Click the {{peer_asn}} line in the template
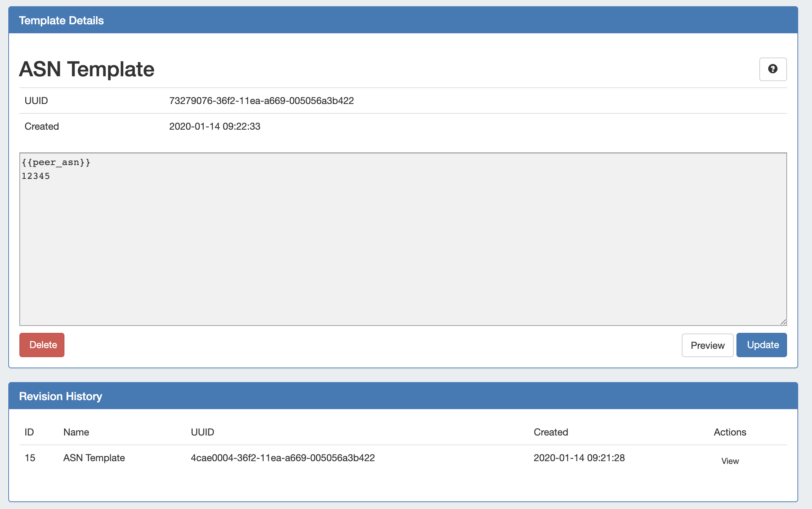 pyautogui.click(x=56, y=162)
